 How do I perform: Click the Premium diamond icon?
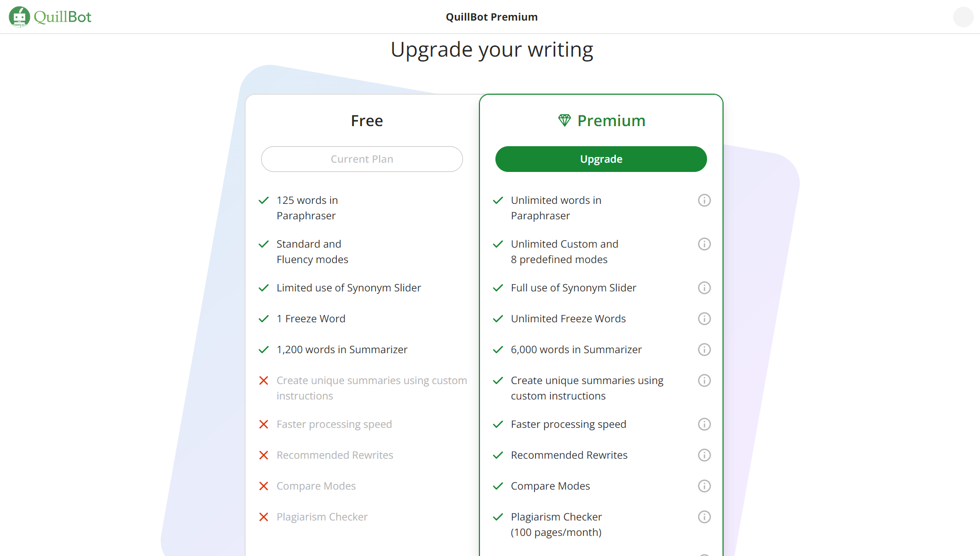click(564, 120)
